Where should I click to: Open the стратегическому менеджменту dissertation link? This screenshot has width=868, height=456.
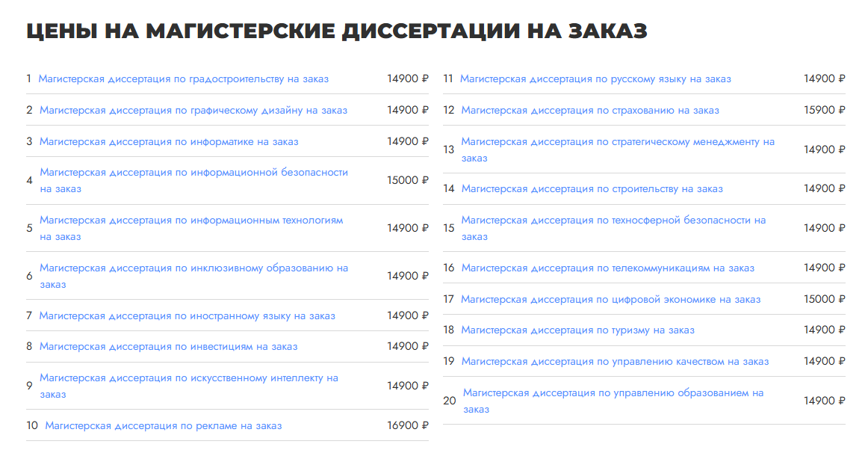(x=618, y=150)
